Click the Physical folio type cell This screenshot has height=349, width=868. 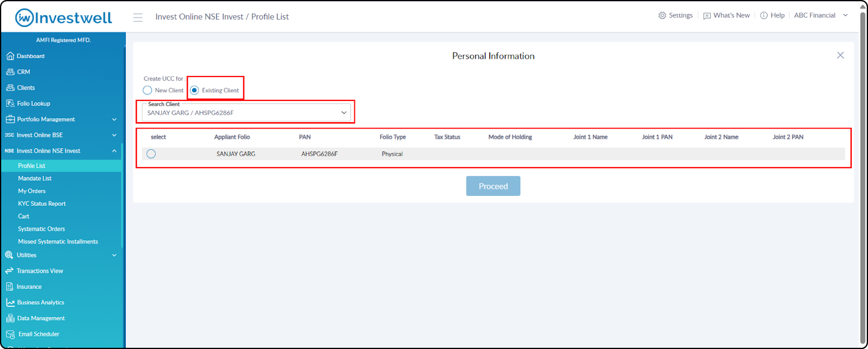pyautogui.click(x=392, y=154)
